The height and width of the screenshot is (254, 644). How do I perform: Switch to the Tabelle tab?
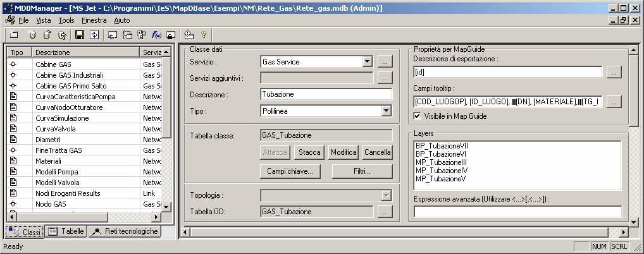[66, 232]
